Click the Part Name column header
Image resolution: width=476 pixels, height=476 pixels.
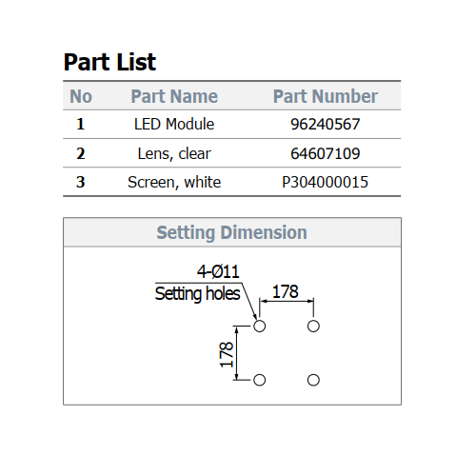tap(174, 96)
